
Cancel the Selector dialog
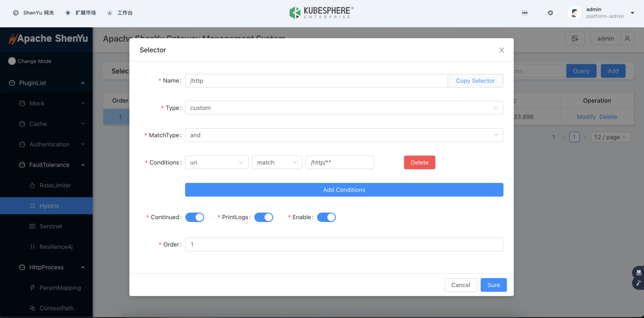pyautogui.click(x=461, y=285)
